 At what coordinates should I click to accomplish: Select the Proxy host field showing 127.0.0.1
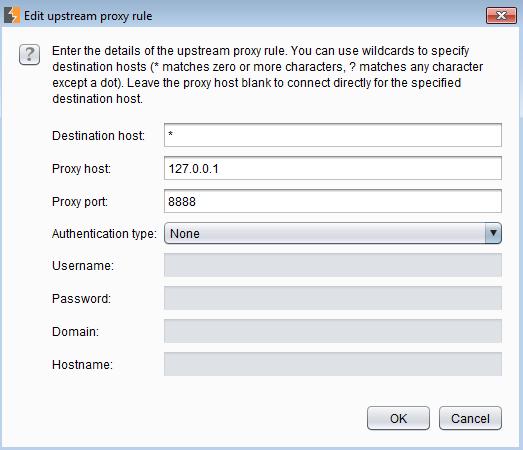[333, 168]
